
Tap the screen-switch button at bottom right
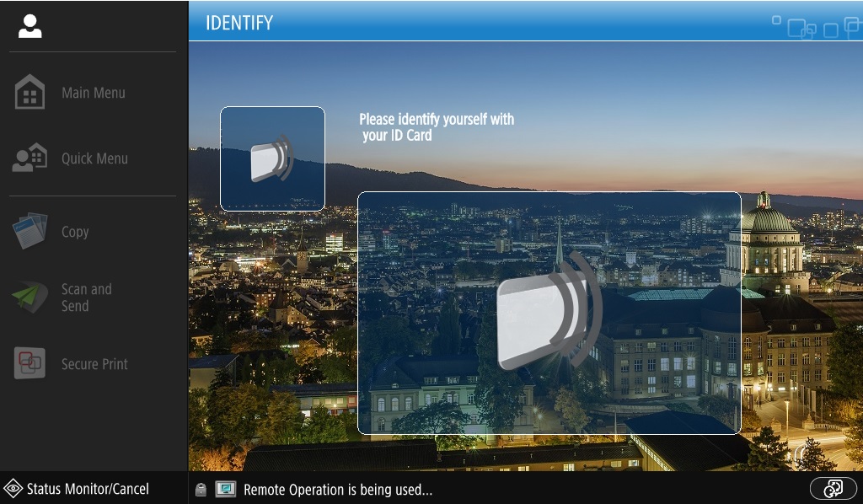click(833, 488)
